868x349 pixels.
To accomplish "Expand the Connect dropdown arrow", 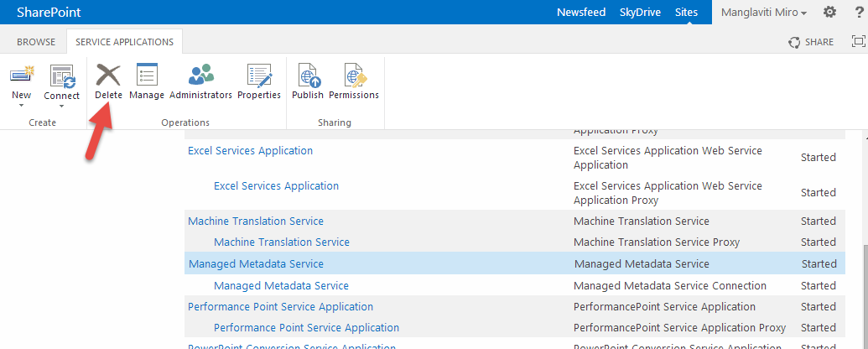I will pos(62,107).
